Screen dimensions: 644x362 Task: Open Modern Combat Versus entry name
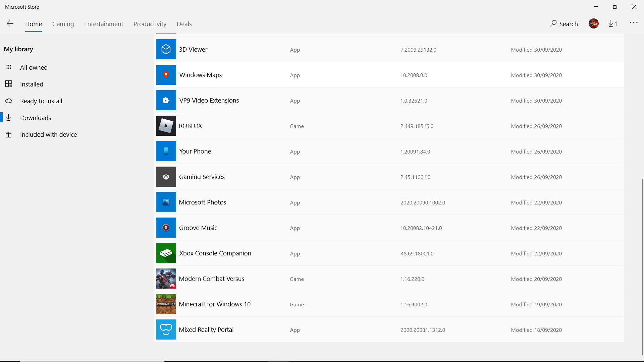(x=212, y=279)
